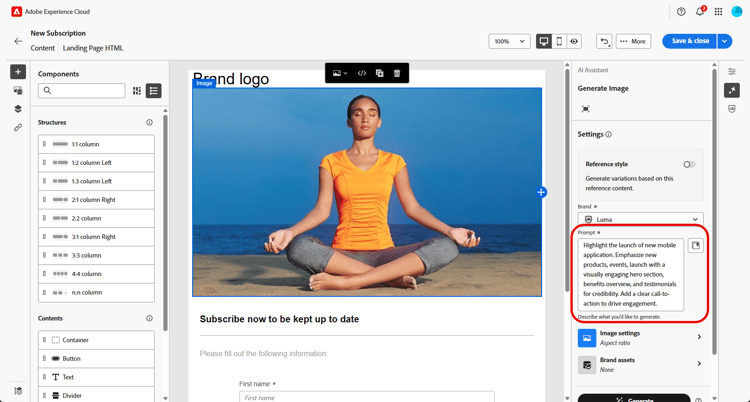Select the Container content component
Viewport: 750px width, 402px height.
(x=96, y=340)
